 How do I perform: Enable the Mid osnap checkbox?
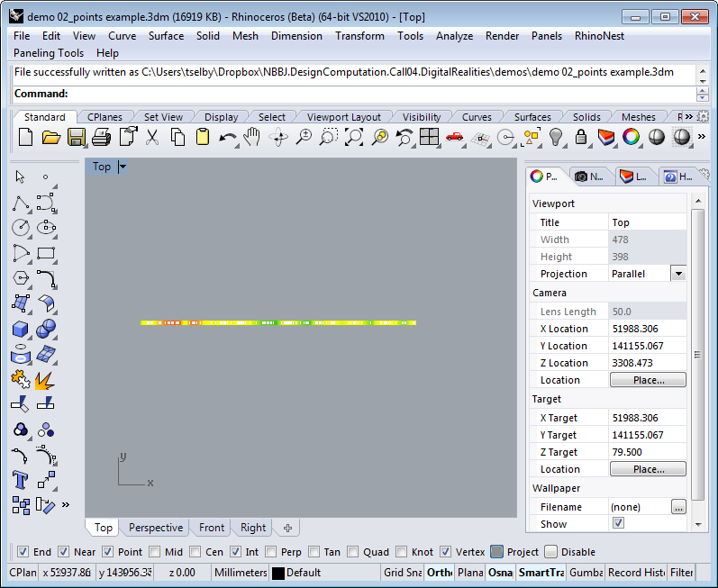click(x=155, y=552)
